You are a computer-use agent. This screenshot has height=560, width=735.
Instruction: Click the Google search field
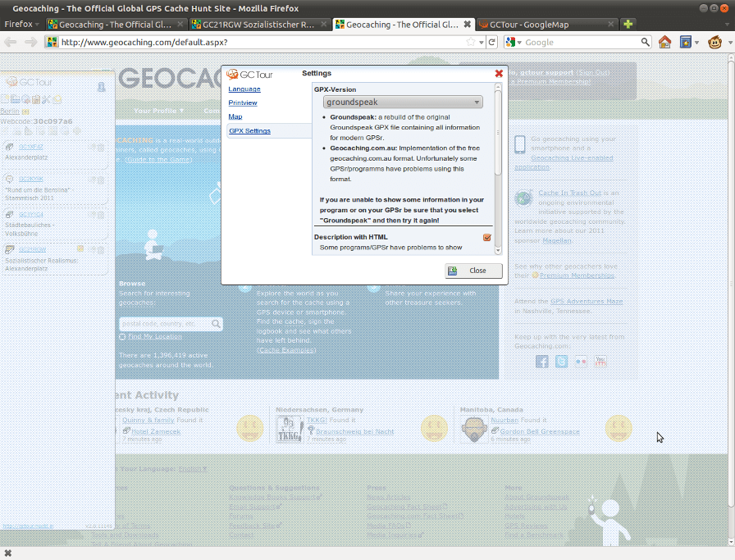pyautogui.click(x=582, y=42)
